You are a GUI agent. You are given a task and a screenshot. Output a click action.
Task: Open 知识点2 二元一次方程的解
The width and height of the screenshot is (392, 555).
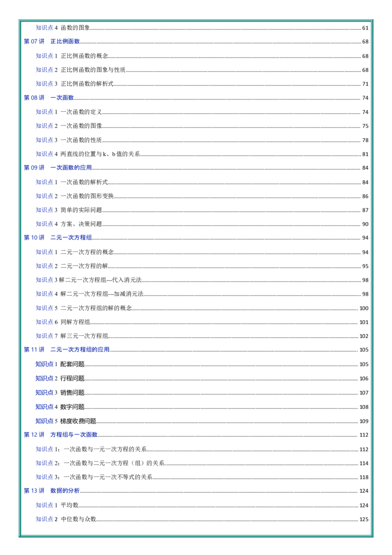202,266
